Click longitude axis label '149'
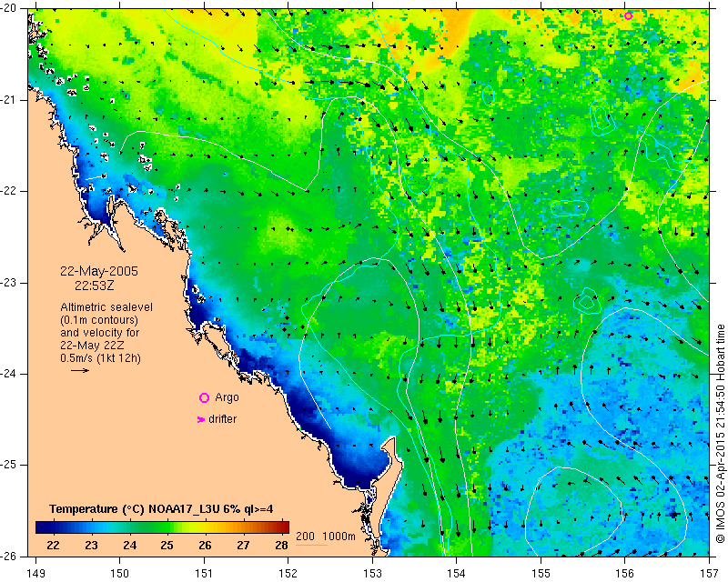This screenshot has height=582, width=728. tap(36, 574)
